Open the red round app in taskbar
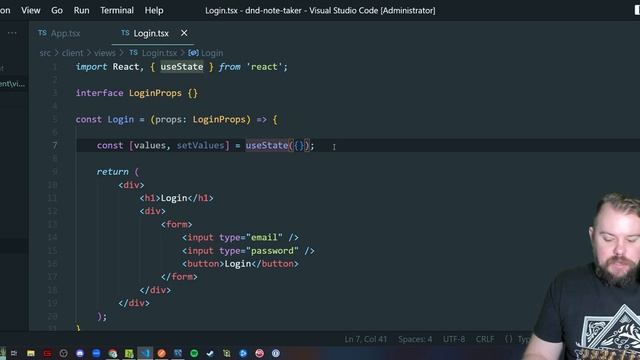 coord(260,353)
